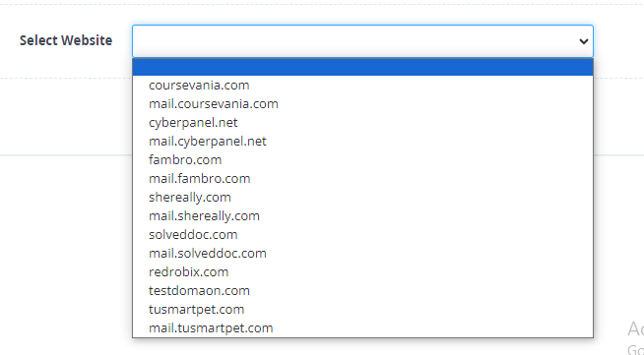Click the Select Website label

[66, 40]
